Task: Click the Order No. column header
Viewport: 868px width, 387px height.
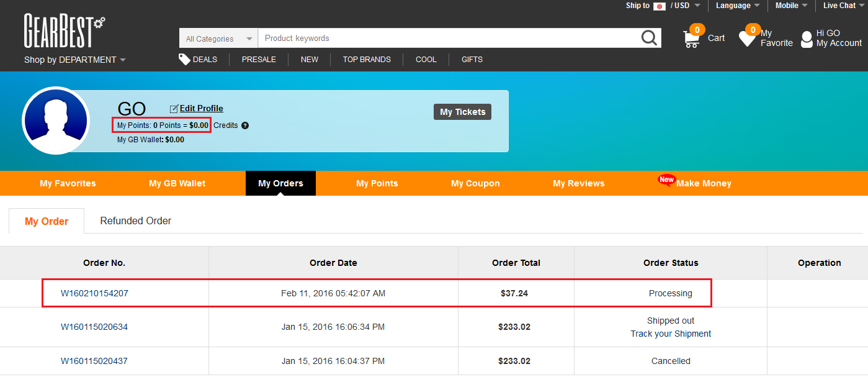Action: (104, 263)
